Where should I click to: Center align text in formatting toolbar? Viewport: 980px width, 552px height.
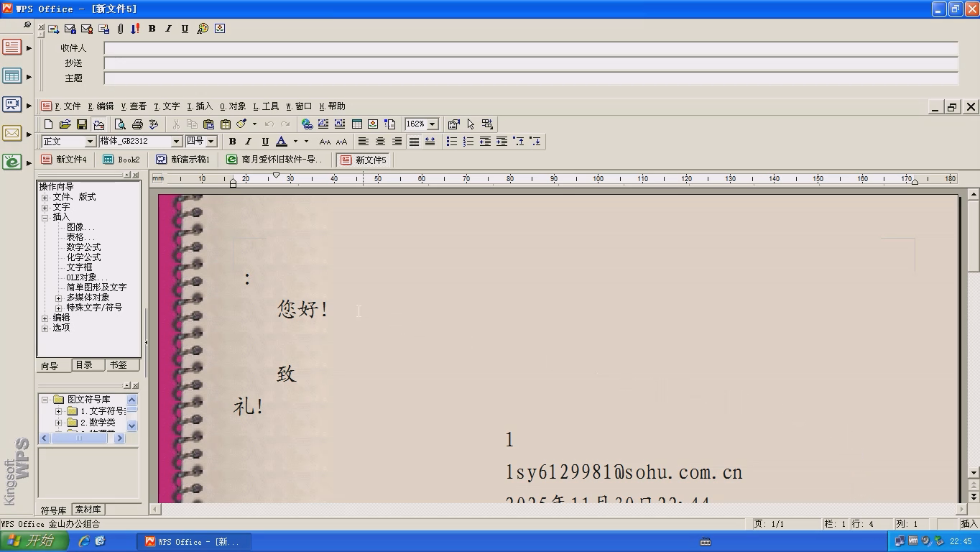point(380,142)
